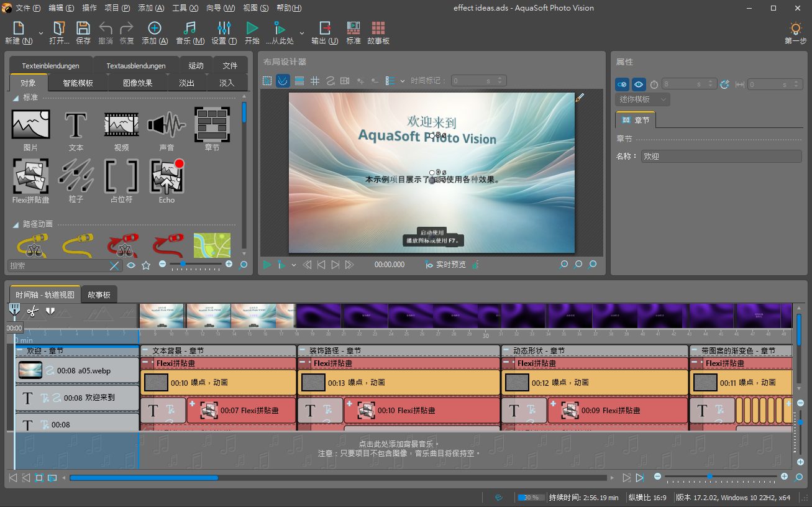Click the grid icon in layout designer toolbar

[315, 81]
